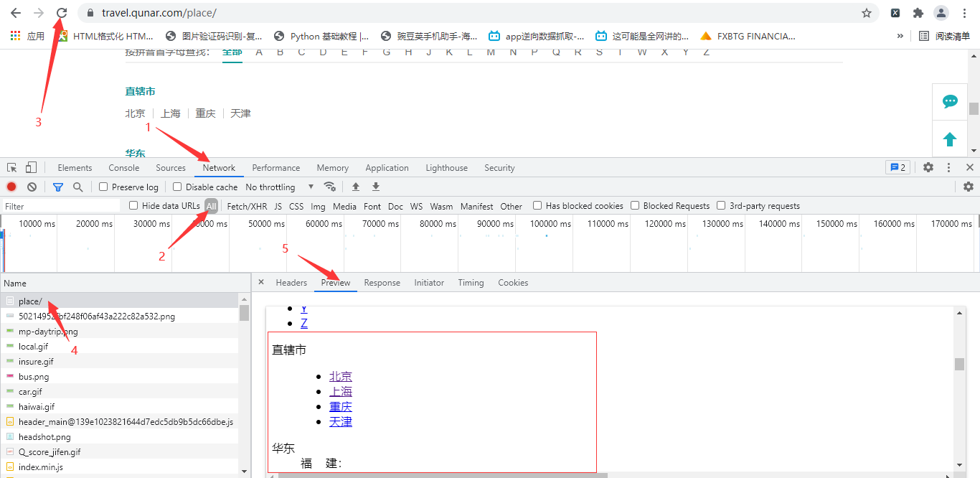This screenshot has width=980, height=478.
Task: Filter requests by JS type
Action: tap(278, 206)
